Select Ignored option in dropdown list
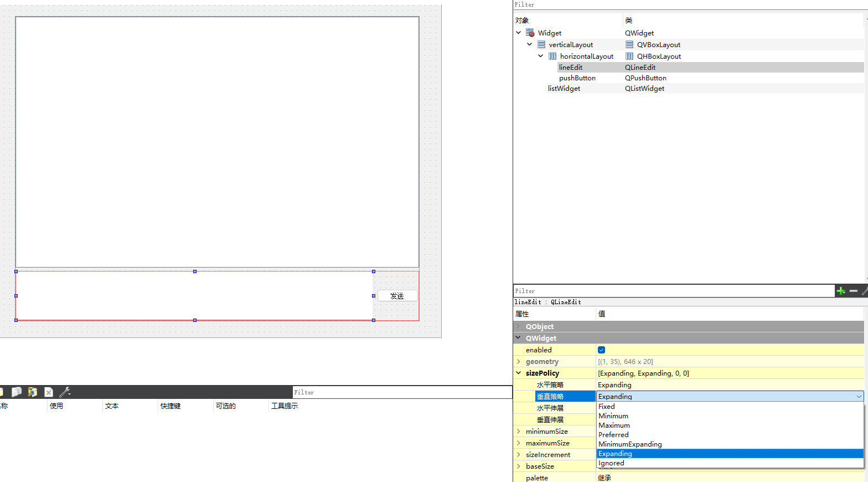868x482 pixels. [611, 463]
